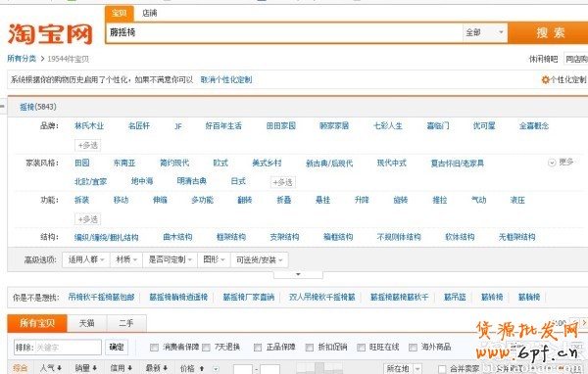Viewport: 588px width, 374px height.
Task: Enable the 折扣促销 checkbox
Action: [x=309, y=348]
